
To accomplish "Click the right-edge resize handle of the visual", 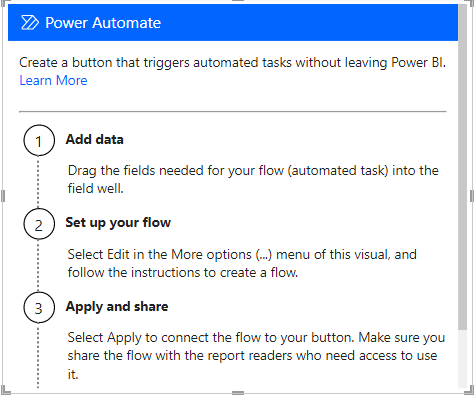I will pyautogui.click(x=472, y=196).
